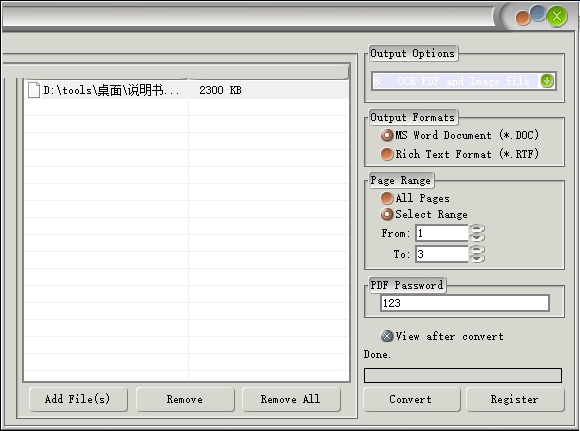Screen dimensions: 580x431
Task: Decrease the To page number
Action: point(477,258)
